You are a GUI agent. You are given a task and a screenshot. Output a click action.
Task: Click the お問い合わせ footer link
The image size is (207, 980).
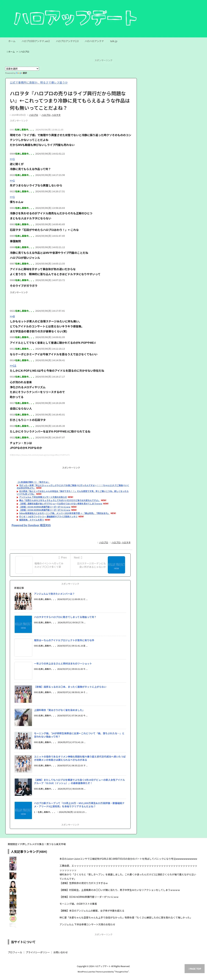61,952
